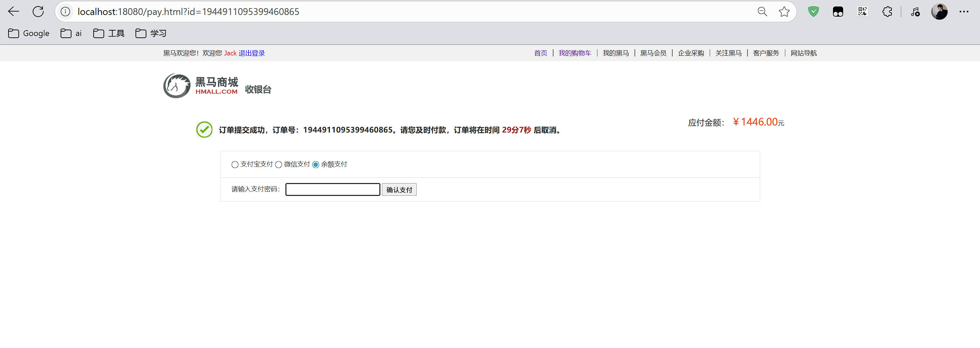Open the Google bookmarks folder
Image resolution: width=980 pixels, height=348 pixels.
(x=29, y=33)
